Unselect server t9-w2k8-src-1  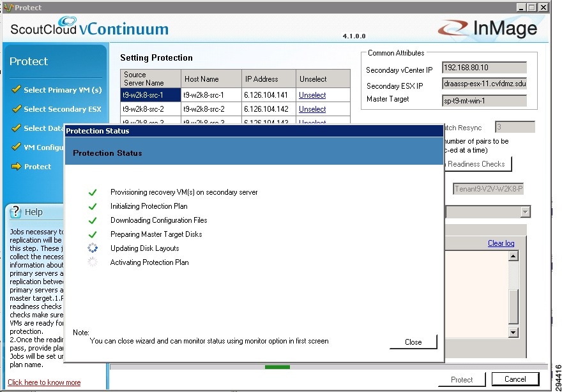312,95
